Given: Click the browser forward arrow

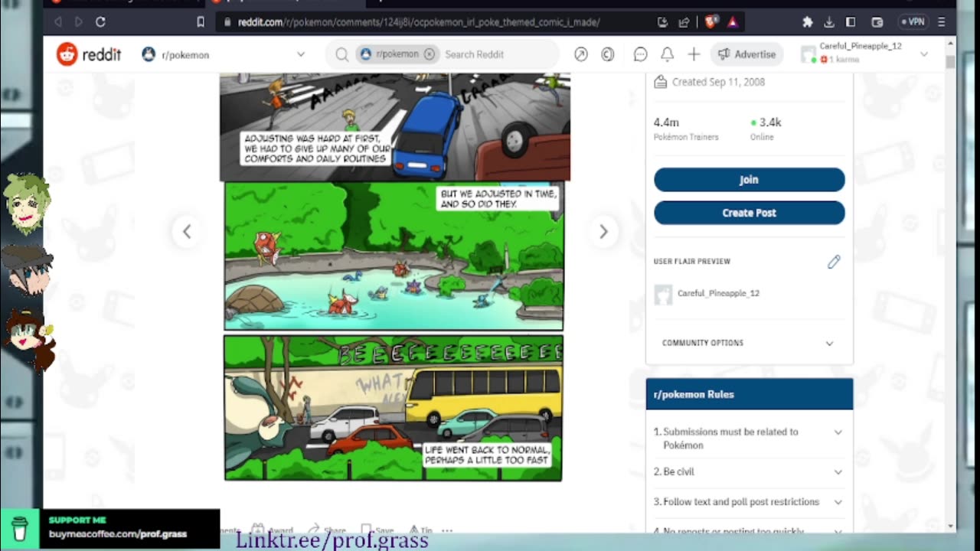Looking at the screenshot, I should 79,22.
